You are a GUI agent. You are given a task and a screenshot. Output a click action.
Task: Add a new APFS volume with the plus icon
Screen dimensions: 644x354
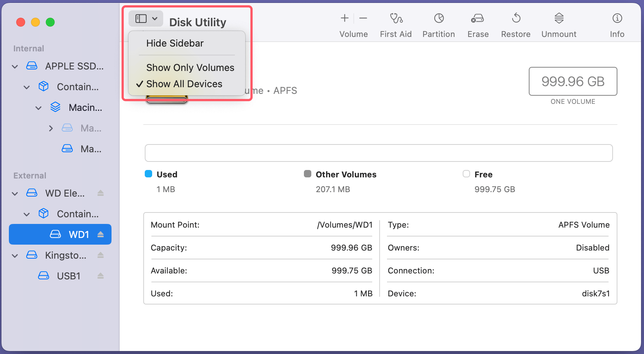344,18
